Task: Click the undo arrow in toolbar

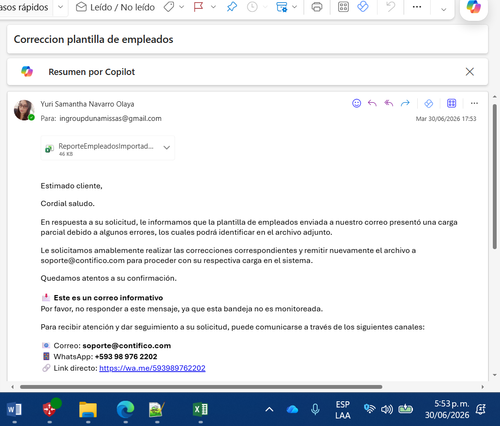Action: [390, 7]
